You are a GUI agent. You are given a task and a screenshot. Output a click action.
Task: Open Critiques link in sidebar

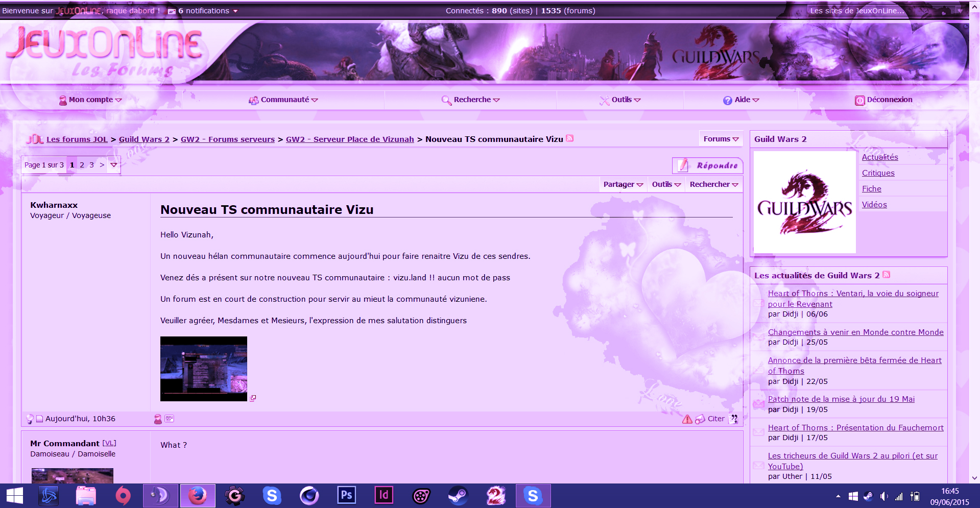pyautogui.click(x=878, y=173)
